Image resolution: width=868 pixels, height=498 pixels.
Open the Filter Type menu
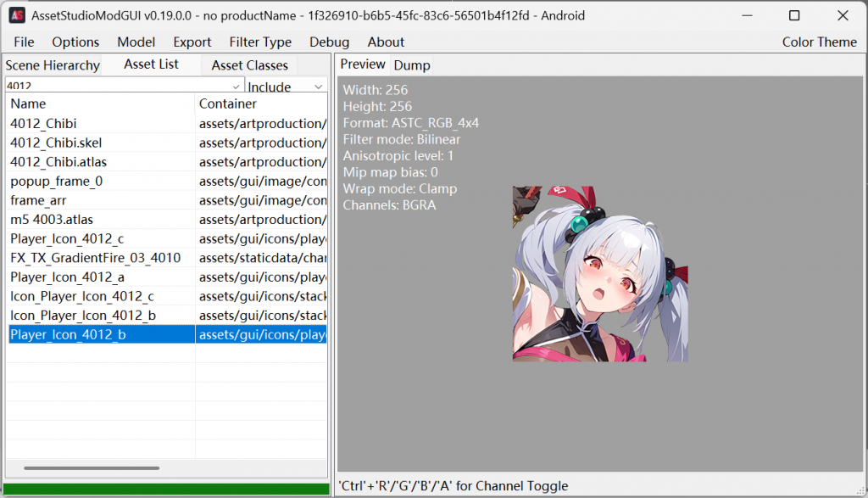tap(260, 42)
